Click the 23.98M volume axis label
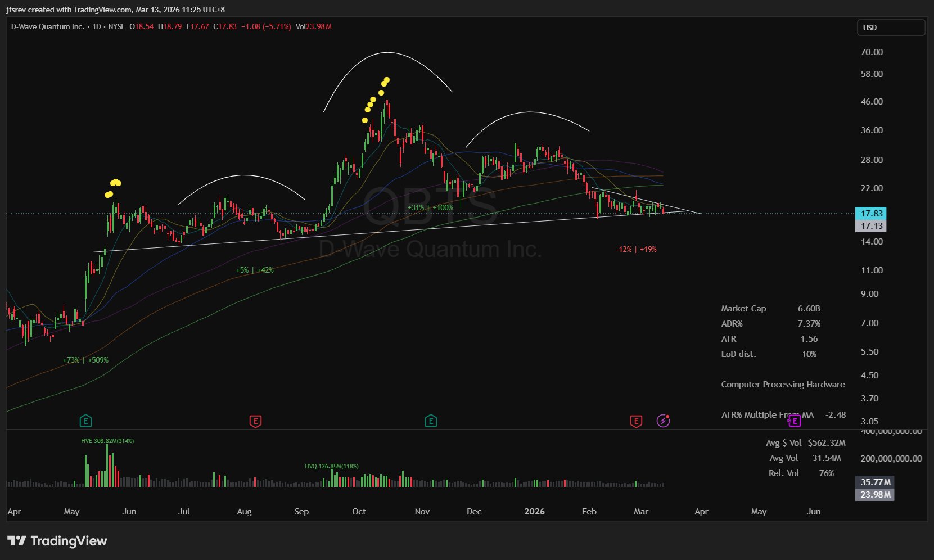Viewport: 934px width, 560px height. pyautogui.click(x=875, y=495)
